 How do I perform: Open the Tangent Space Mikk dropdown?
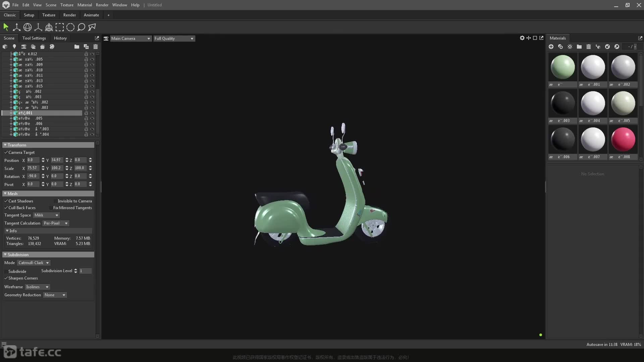coord(46,215)
